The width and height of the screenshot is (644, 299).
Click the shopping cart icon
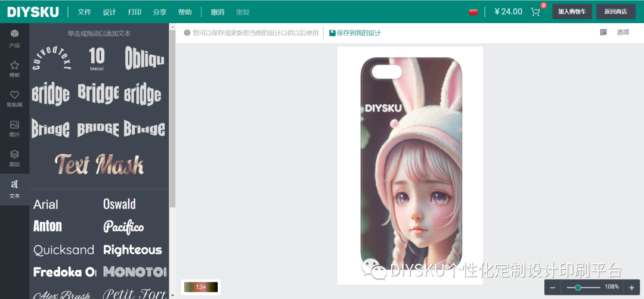535,11
